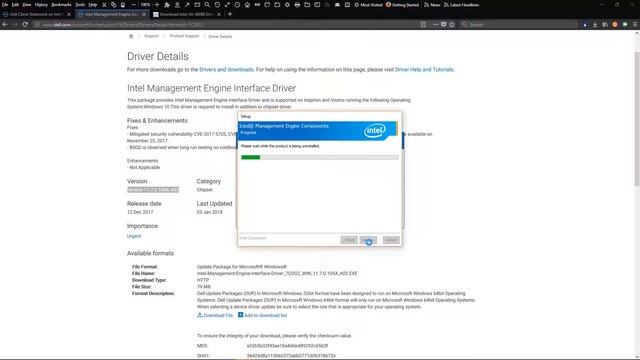Open the Help menu

point(93,5)
